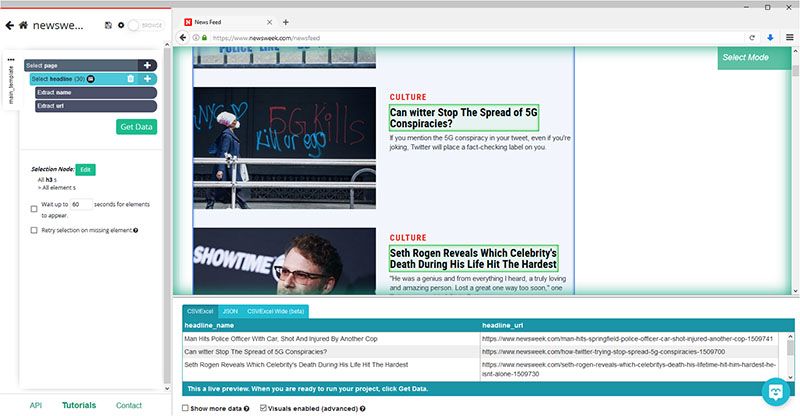The height and width of the screenshot is (416, 800).
Task: Open the API link in footer
Action: point(36,405)
